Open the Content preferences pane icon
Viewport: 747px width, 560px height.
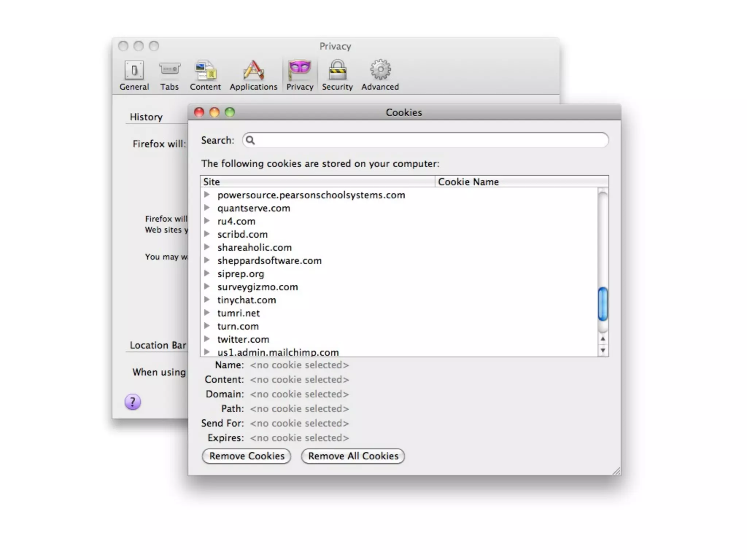pyautogui.click(x=205, y=70)
